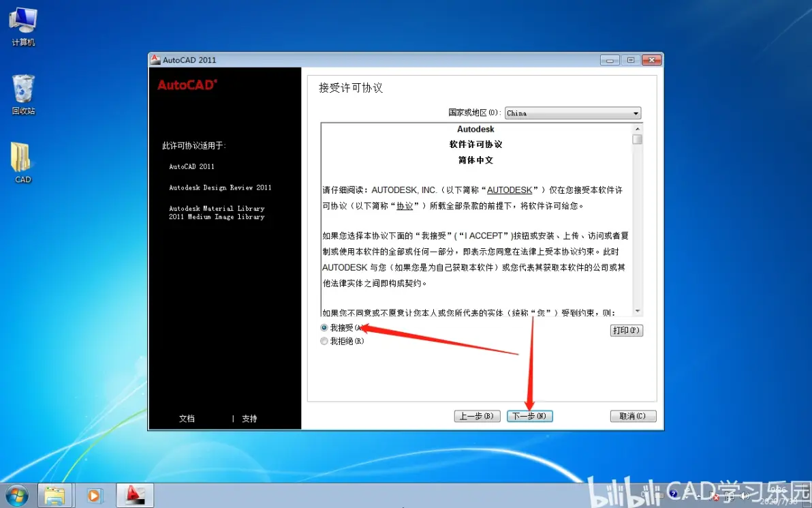Open the CAD folder on desktop
The width and height of the screenshot is (812, 508).
click(22, 163)
